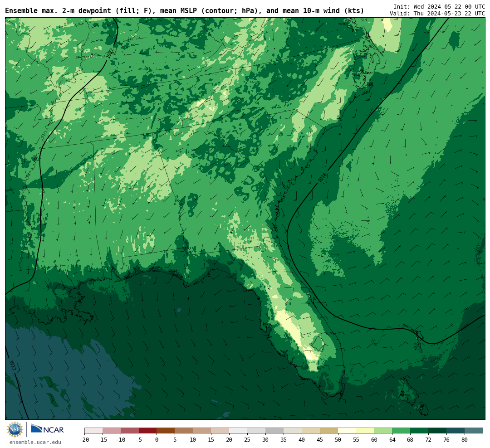Click the NCAR logo
Image resolution: width=490 pixels, height=448 pixels.
point(47,429)
